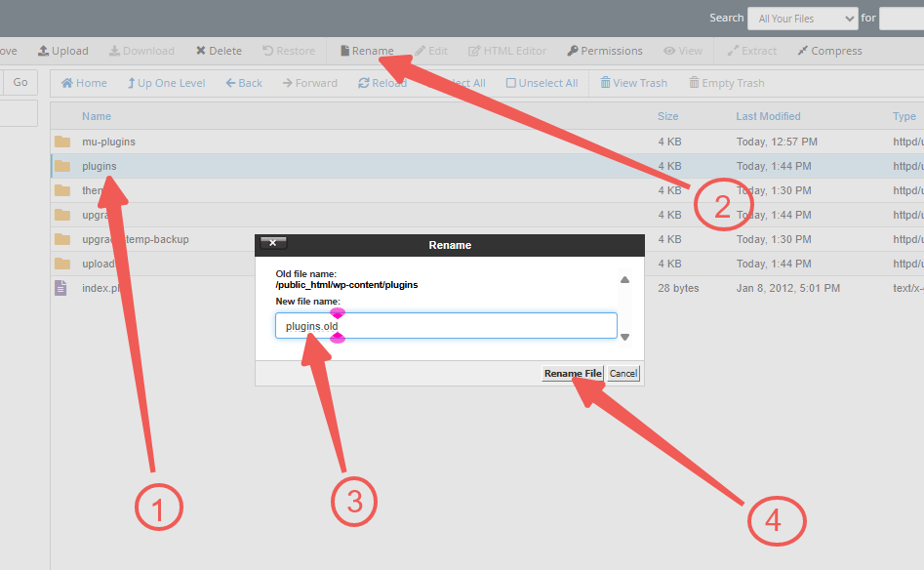Cancel the rename dialog
The height and width of the screenshot is (570, 924).
tap(623, 373)
